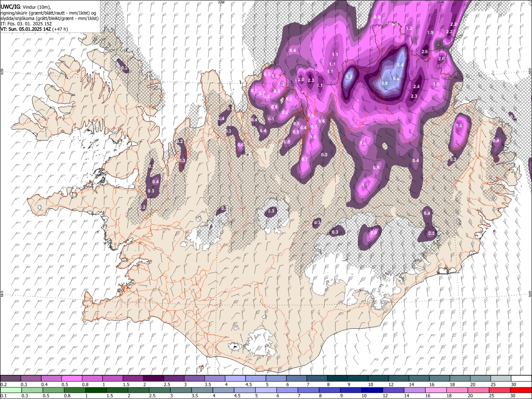Click the '2.4' precipitation value on the map

416,87
